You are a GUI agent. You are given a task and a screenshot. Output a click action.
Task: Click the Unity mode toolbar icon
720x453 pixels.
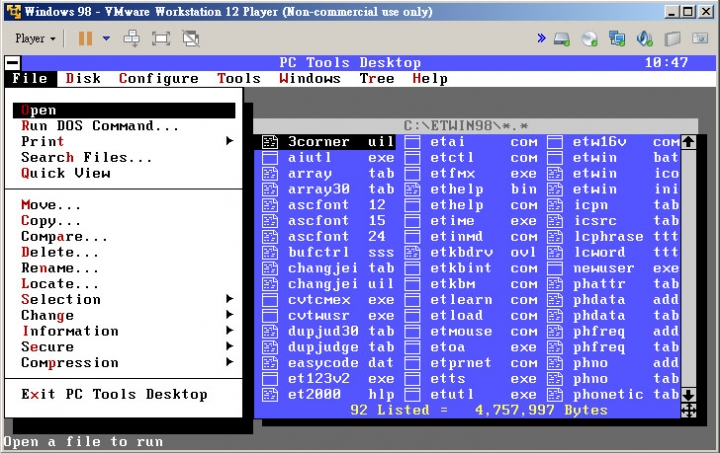click(x=191, y=39)
